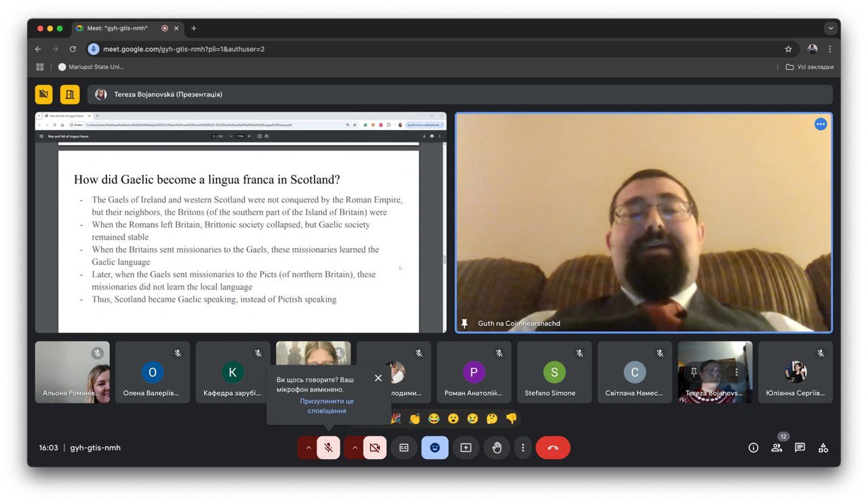Send clapping hands reaction
This screenshot has width=868, height=503.
coord(414,419)
